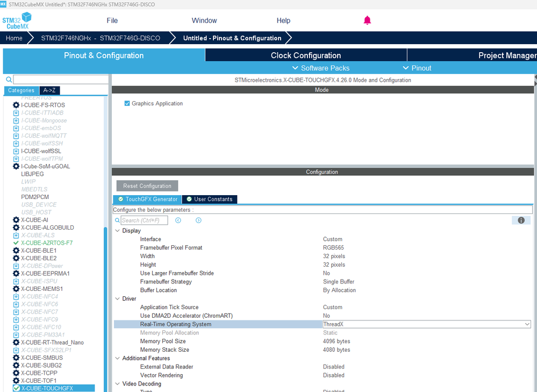The height and width of the screenshot is (392, 537).
Task: Click gear icon next to X-CUBE-TCPP
Action: pos(16,373)
